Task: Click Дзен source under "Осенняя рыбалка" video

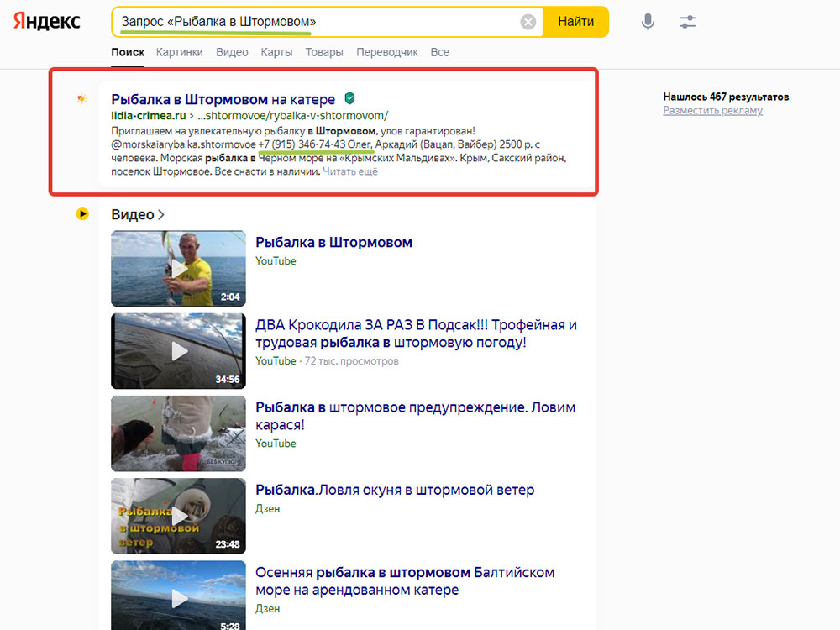Action: coord(267,608)
